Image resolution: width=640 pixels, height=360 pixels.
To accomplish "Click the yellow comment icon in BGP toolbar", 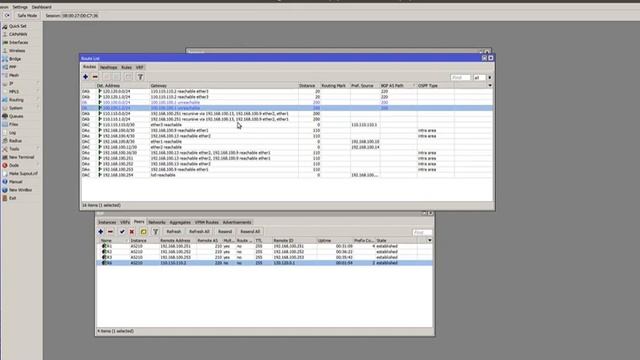I will coord(143,232).
